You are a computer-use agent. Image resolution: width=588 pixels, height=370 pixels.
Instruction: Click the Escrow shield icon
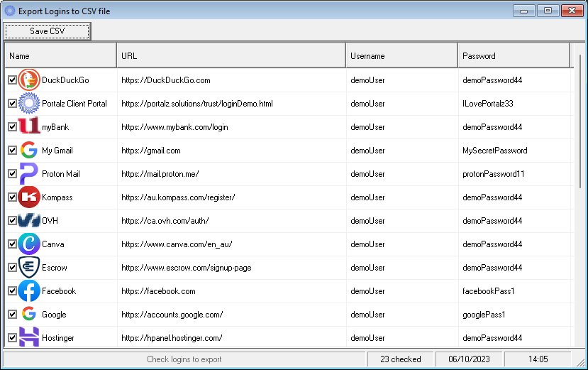click(x=29, y=267)
